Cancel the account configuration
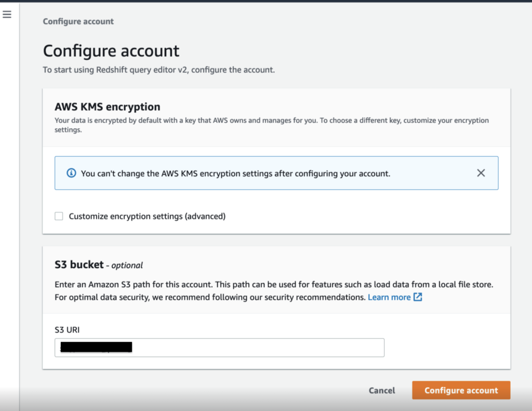This screenshot has width=532, height=411. pos(381,390)
